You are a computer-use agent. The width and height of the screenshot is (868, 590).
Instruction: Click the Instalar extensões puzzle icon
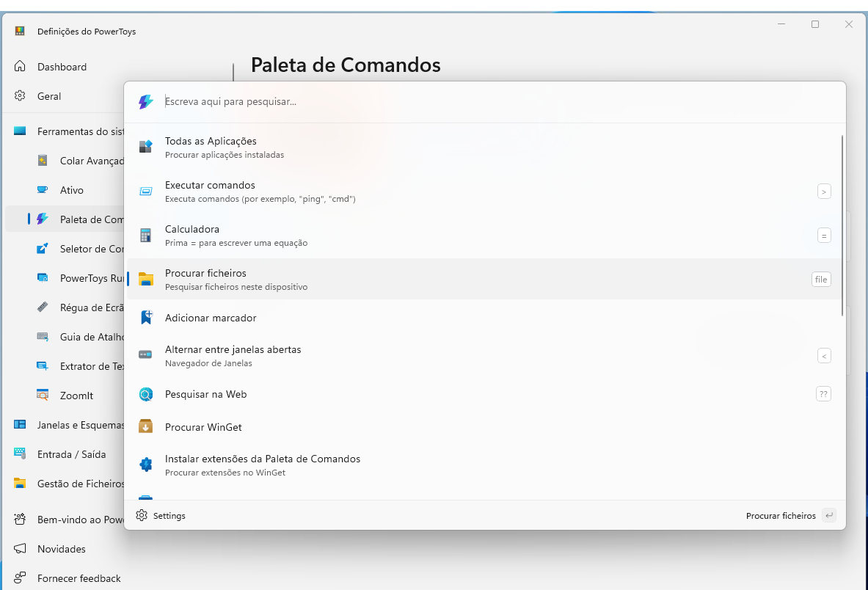click(145, 465)
